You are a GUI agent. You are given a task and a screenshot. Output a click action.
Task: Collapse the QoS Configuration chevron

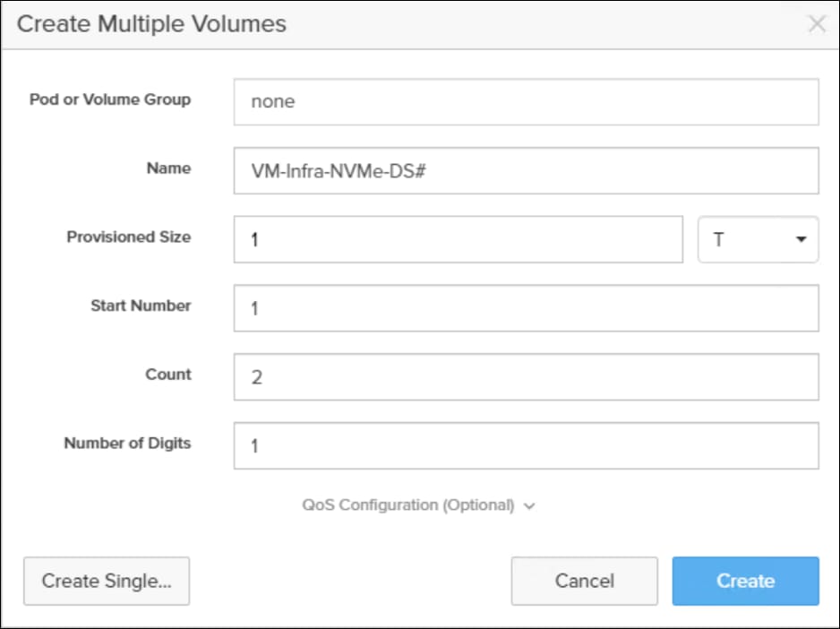click(x=529, y=505)
